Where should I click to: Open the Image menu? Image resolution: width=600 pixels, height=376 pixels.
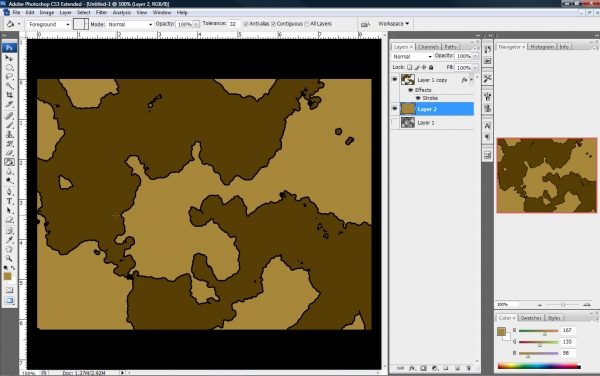47,13
